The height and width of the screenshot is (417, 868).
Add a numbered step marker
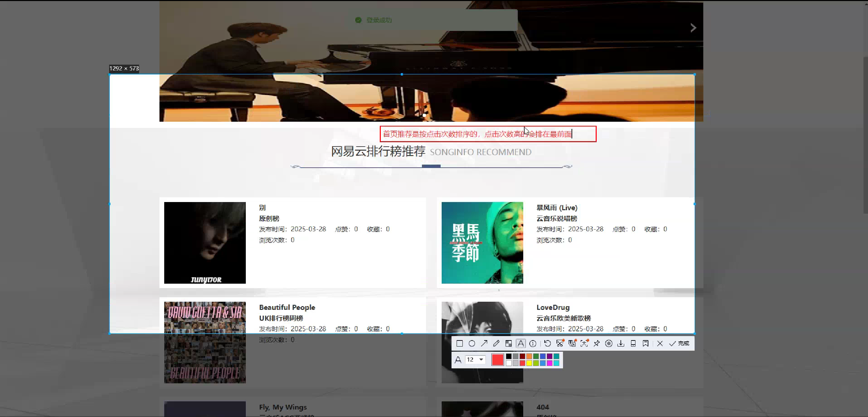pos(533,344)
